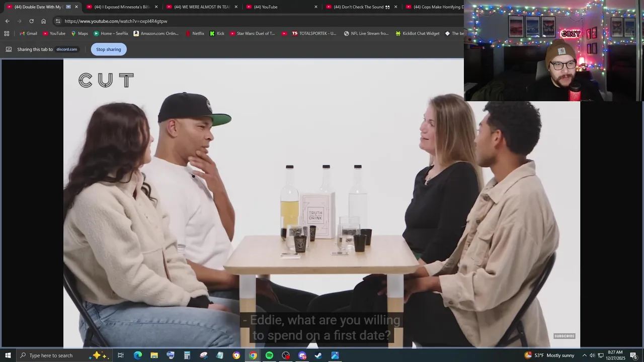Open the YouTube bookmark

(x=54, y=34)
